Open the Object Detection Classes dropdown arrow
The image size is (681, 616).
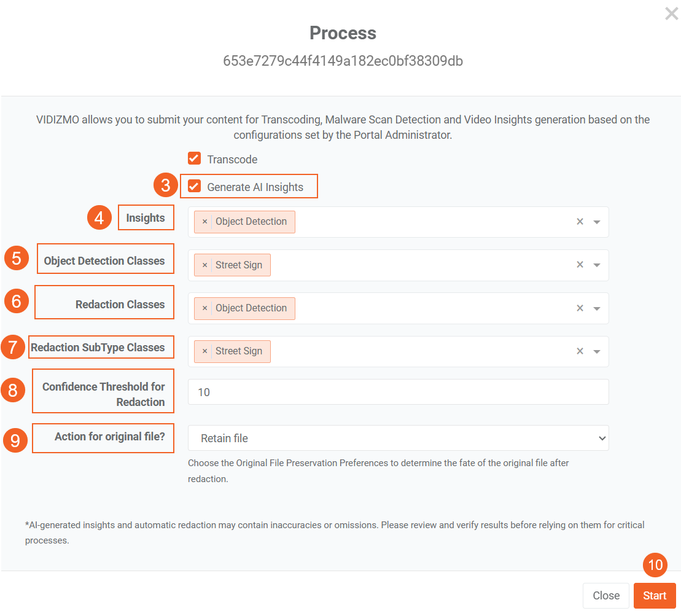(597, 265)
